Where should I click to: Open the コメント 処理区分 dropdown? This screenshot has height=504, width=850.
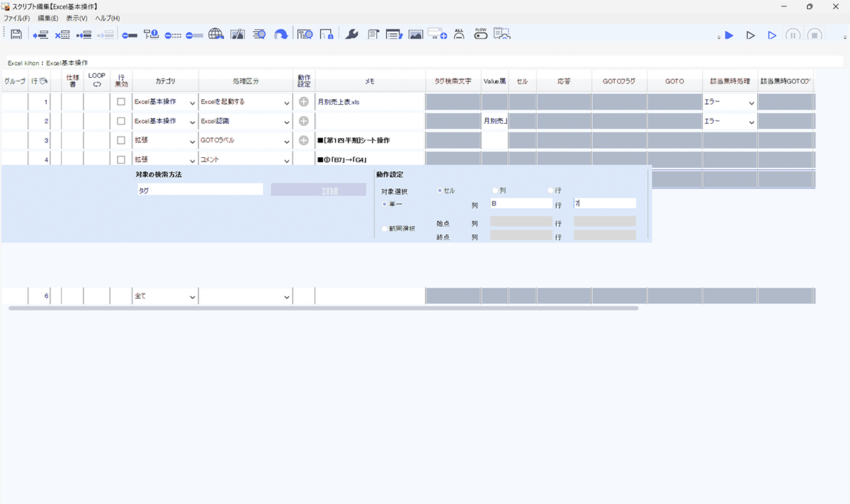[x=245, y=159]
